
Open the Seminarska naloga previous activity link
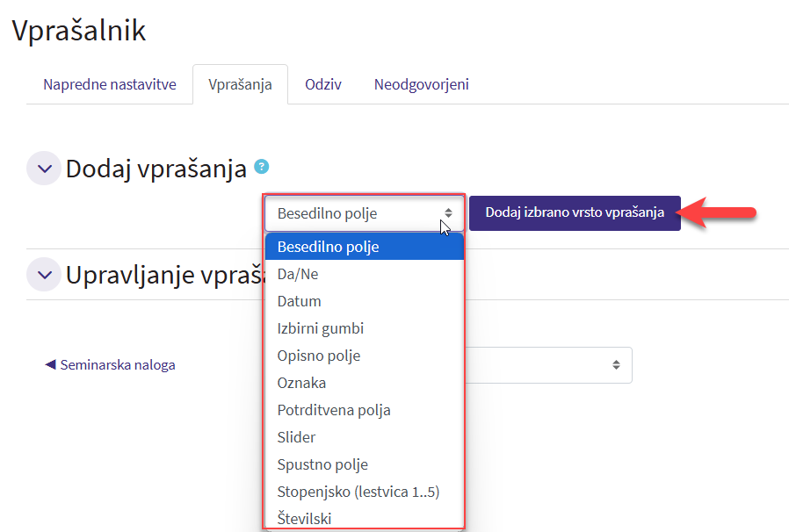coord(110,365)
